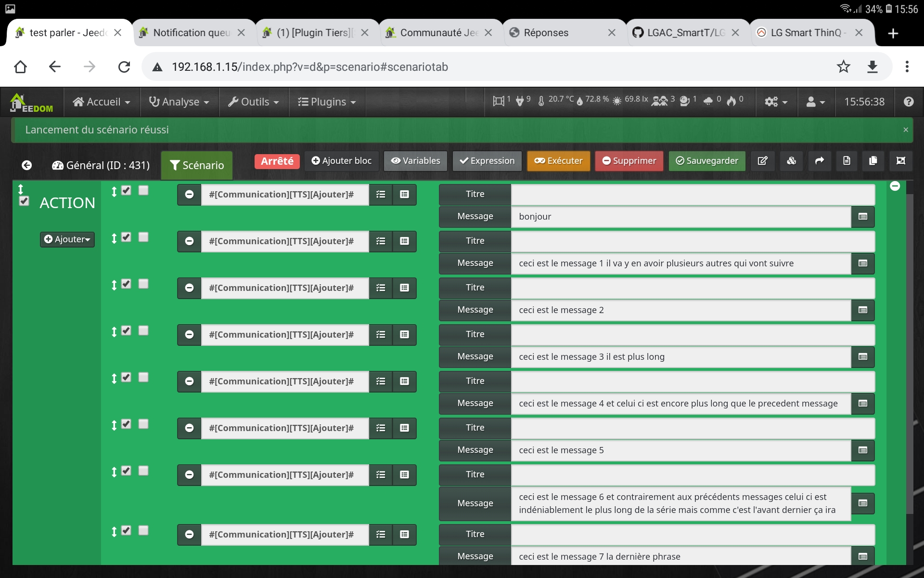Toggle enabled checkbox for message 2 action
The image size is (924, 578).
pyautogui.click(x=126, y=284)
